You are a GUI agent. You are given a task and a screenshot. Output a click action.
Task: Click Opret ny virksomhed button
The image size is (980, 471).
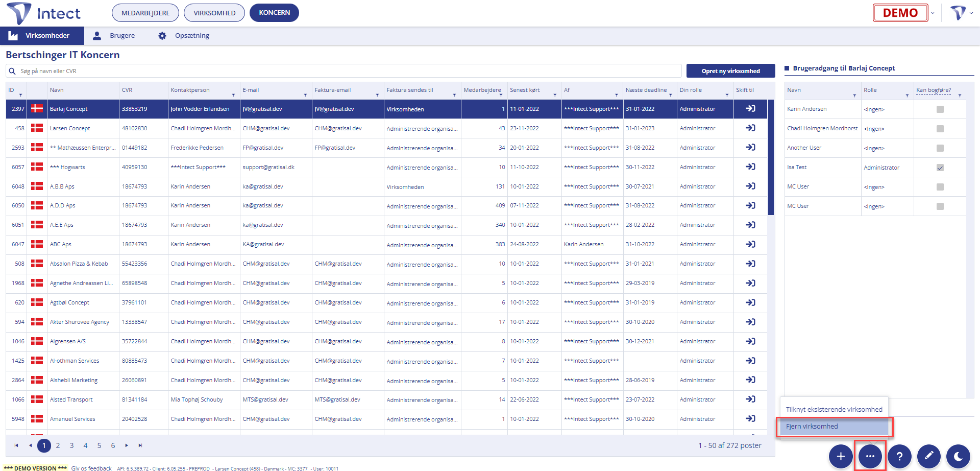tap(730, 71)
